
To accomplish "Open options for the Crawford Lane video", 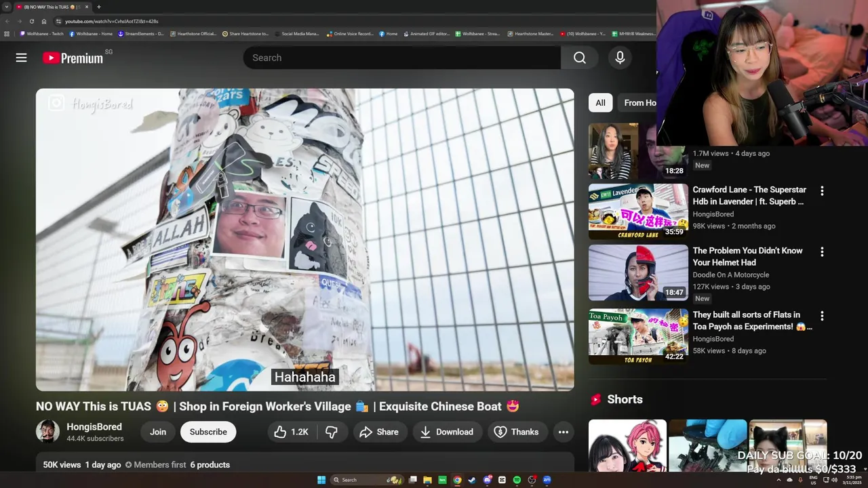I will point(822,191).
